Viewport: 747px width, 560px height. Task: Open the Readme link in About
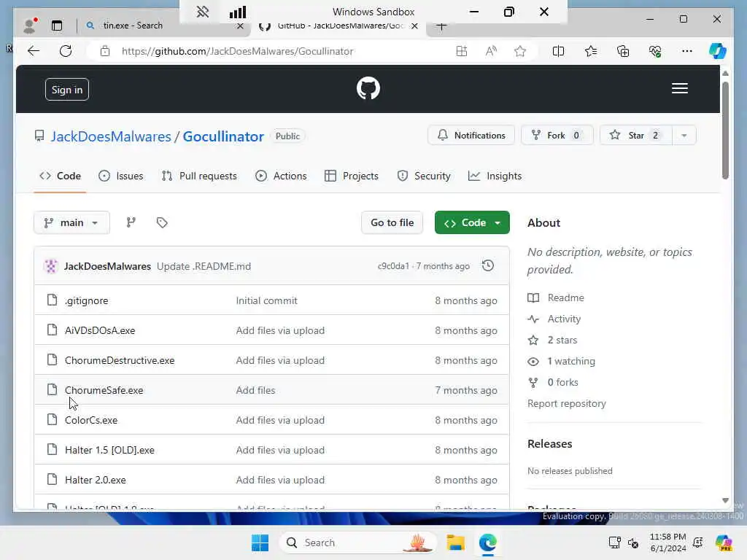coord(556,297)
